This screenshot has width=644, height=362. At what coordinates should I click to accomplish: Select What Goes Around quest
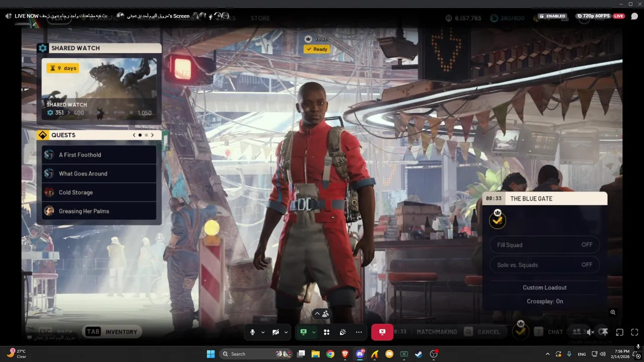pyautogui.click(x=99, y=173)
